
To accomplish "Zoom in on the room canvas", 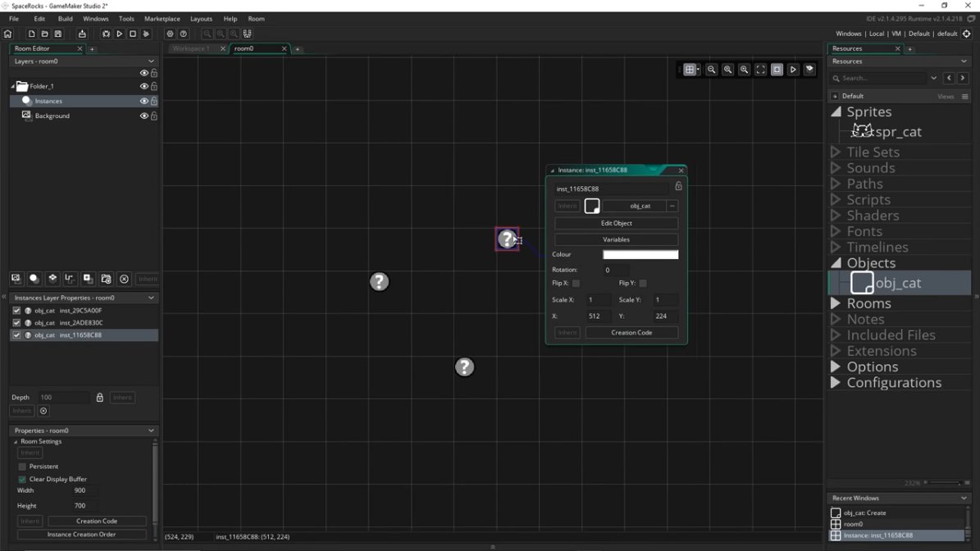I will (744, 70).
